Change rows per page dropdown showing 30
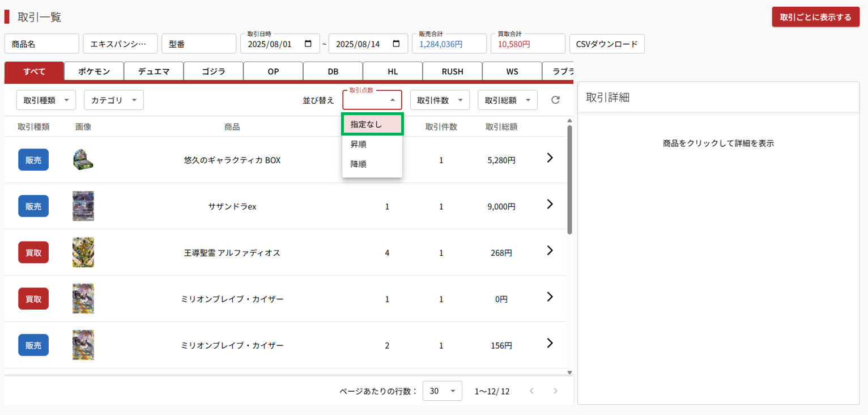The width and height of the screenshot is (868, 415). 442,391
